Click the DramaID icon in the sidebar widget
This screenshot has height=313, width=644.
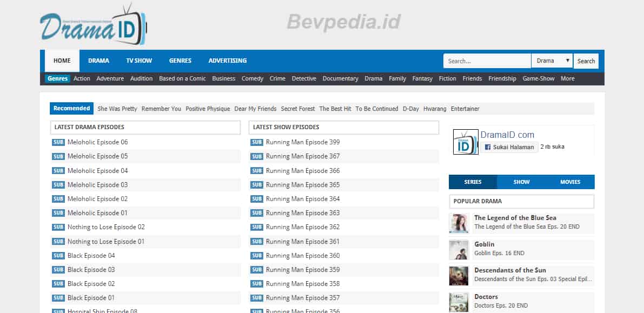(x=464, y=142)
